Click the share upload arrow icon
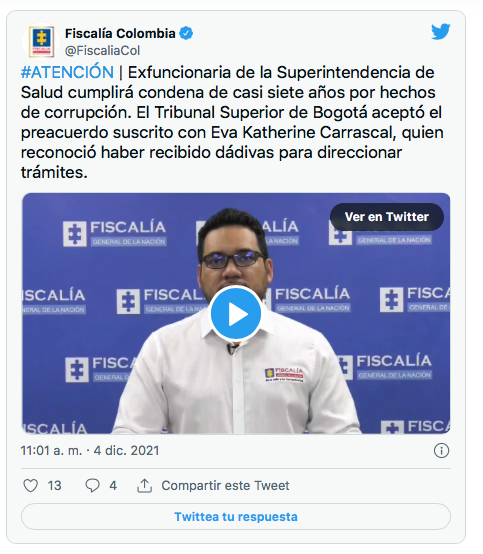This screenshot has height=554, width=483. pyautogui.click(x=145, y=485)
